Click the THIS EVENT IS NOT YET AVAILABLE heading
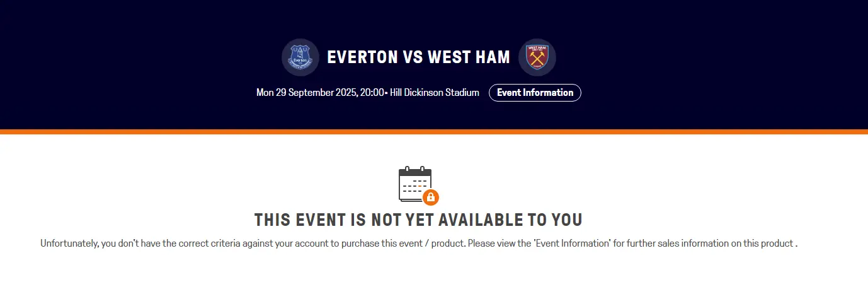868x282 pixels. click(x=418, y=220)
